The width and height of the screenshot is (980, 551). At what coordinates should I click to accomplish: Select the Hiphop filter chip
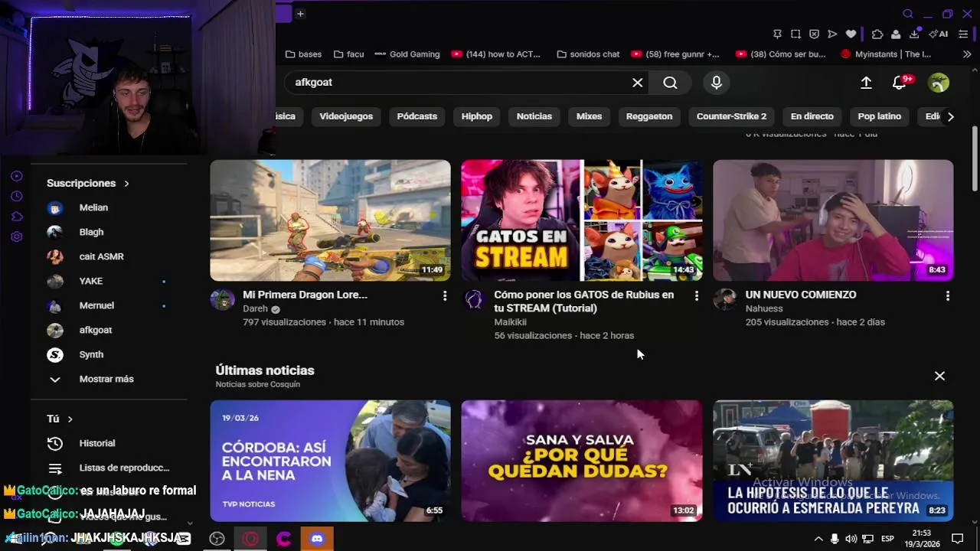pyautogui.click(x=477, y=116)
